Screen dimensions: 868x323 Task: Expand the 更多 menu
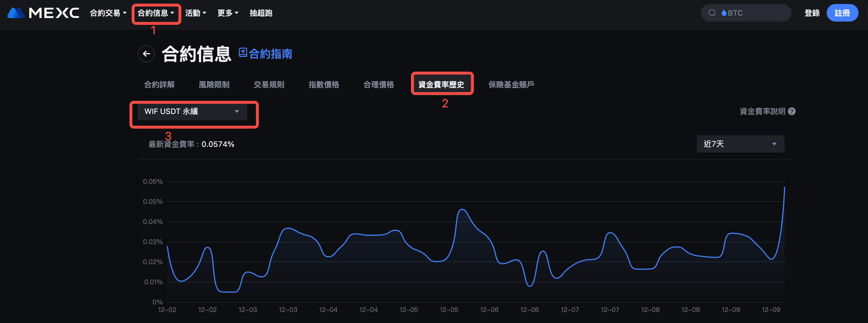click(x=227, y=13)
